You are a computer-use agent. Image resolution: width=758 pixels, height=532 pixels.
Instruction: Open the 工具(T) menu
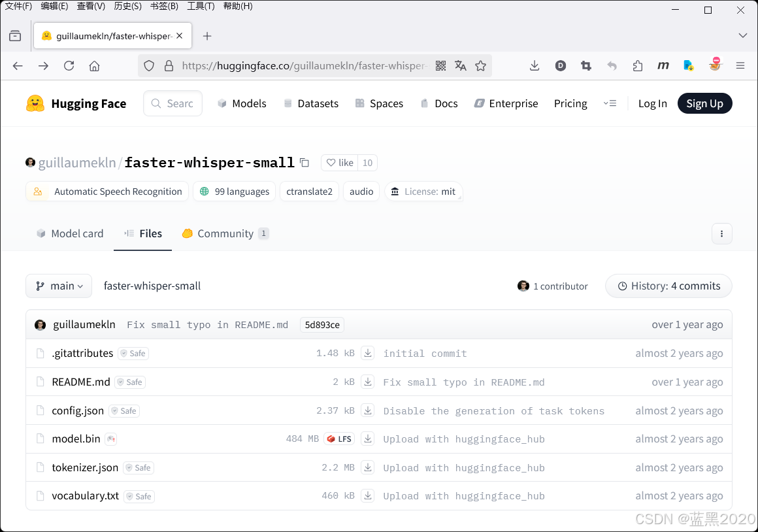pyautogui.click(x=201, y=6)
